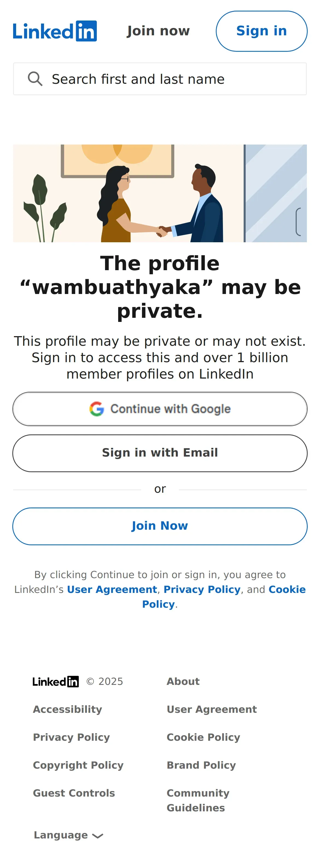Open the User Agreement link in disclaimer
The width and height of the screenshot is (320, 868).
pos(112,589)
